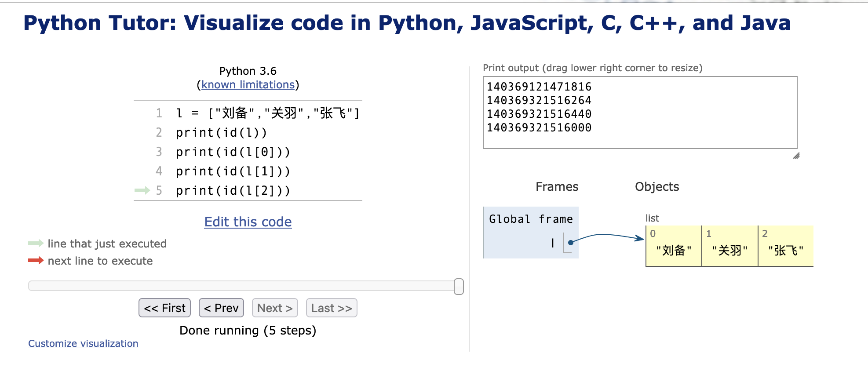Click the pointer dot next to variable l
The image size is (868, 371).
tap(570, 242)
